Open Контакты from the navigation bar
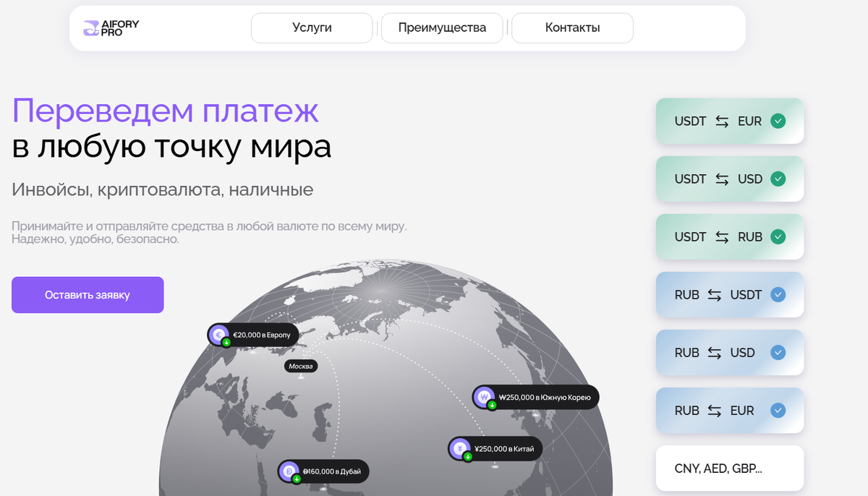Viewport: 868px width, 496px height. pos(571,27)
